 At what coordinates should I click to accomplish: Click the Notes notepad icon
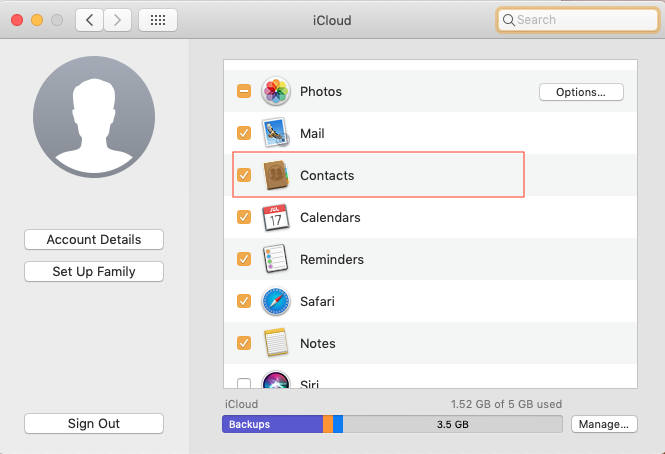point(276,343)
